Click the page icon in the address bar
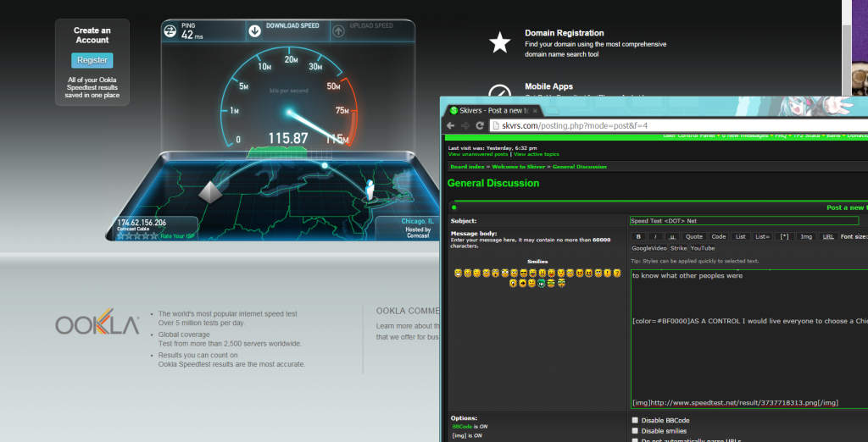 click(x=496, y=125)
